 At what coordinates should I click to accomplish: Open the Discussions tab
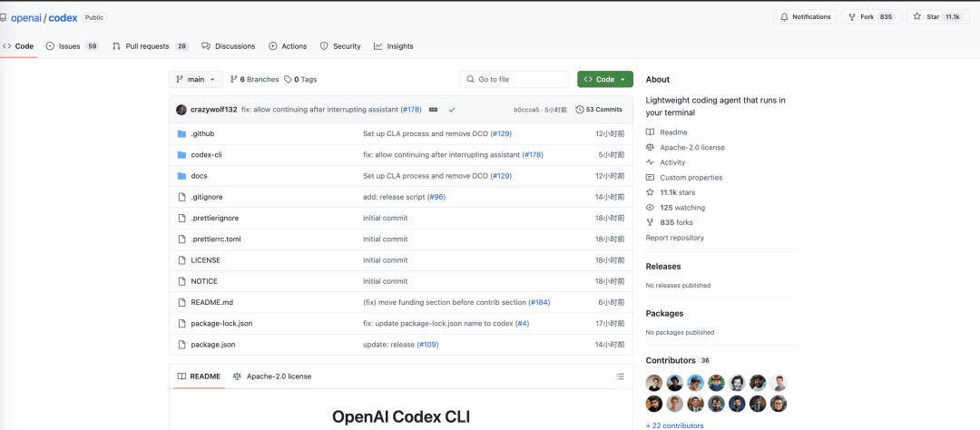pyautogui.click(x=228, y=46)
